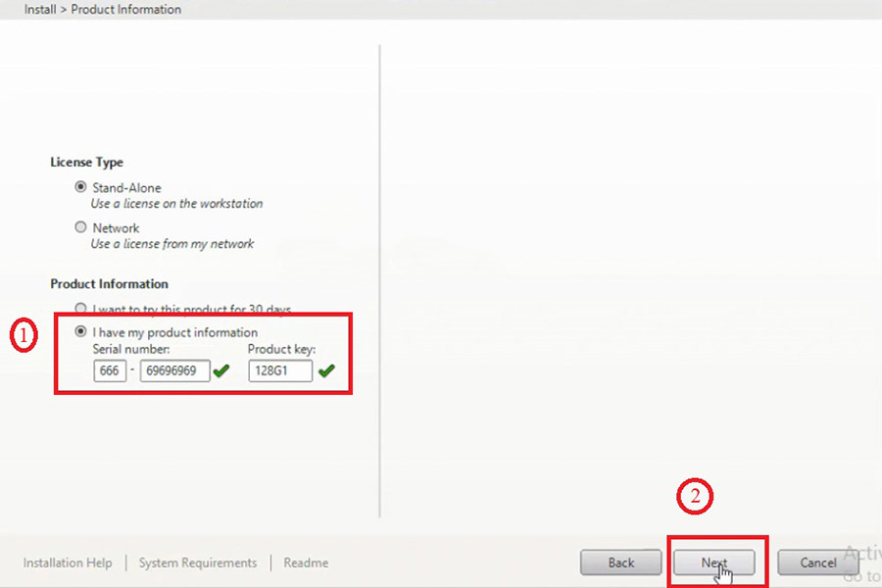Select the Stand-Alone license radio button
The width and height of the screenshot is (882, 588).
click(81, 187)
